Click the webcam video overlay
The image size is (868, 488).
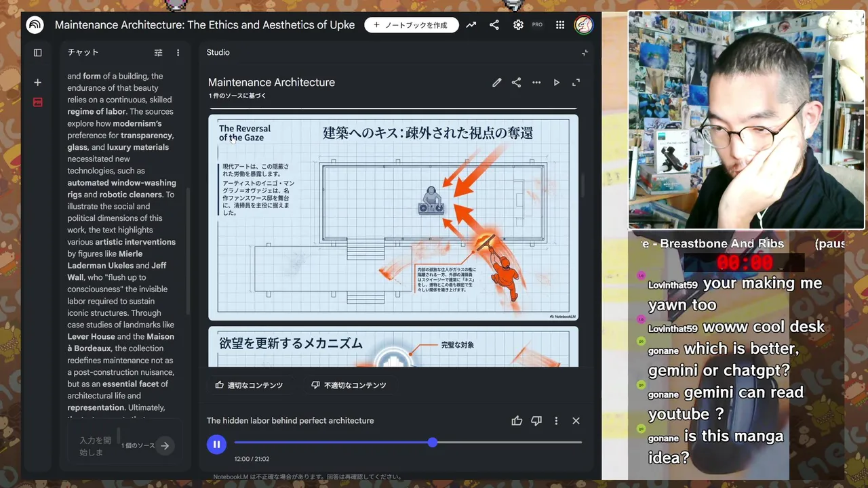coord(747,121)
